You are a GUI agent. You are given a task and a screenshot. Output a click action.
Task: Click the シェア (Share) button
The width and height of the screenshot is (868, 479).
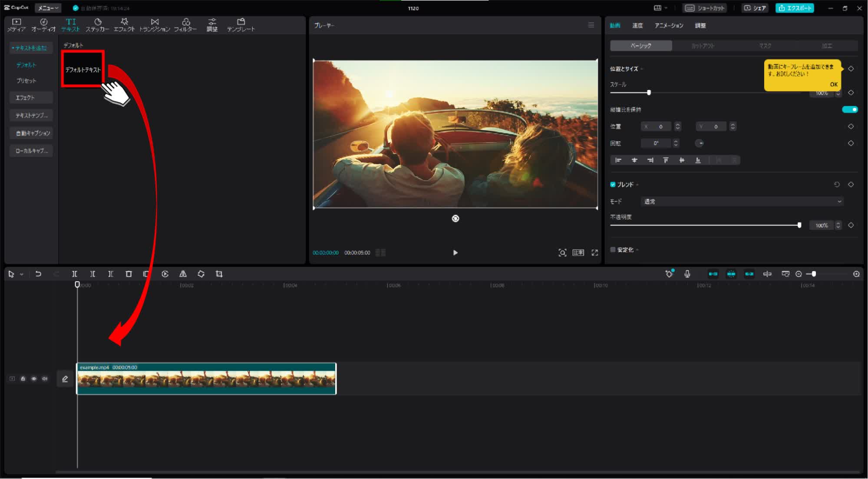click(x=756, y=8)
